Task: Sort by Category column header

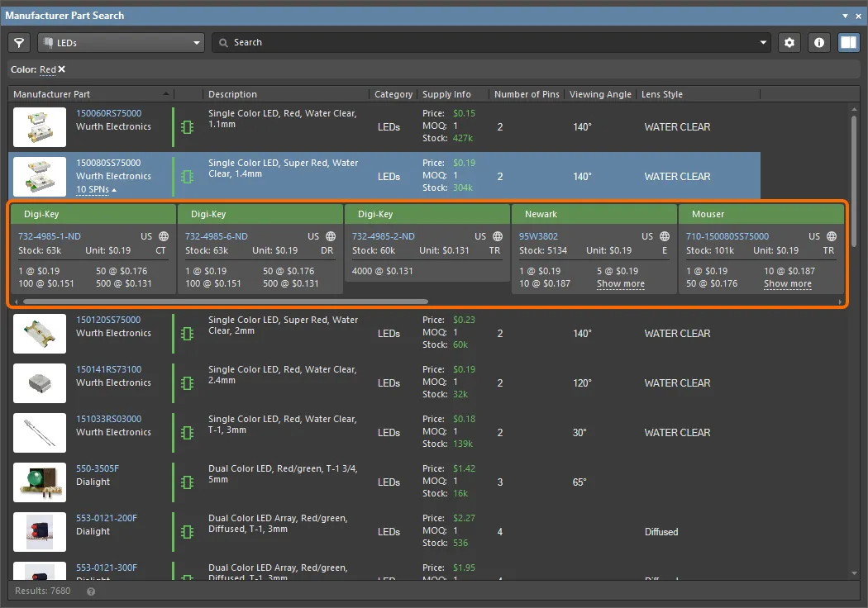Action: tap(393, 94)
